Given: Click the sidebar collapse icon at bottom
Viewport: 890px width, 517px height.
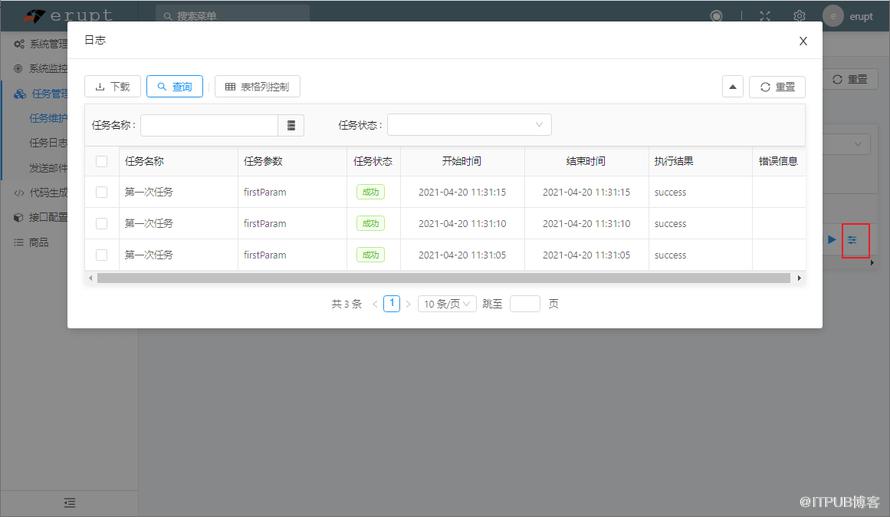Looking at the screenshot, I should pyautogui.click(x=70, y=503).
